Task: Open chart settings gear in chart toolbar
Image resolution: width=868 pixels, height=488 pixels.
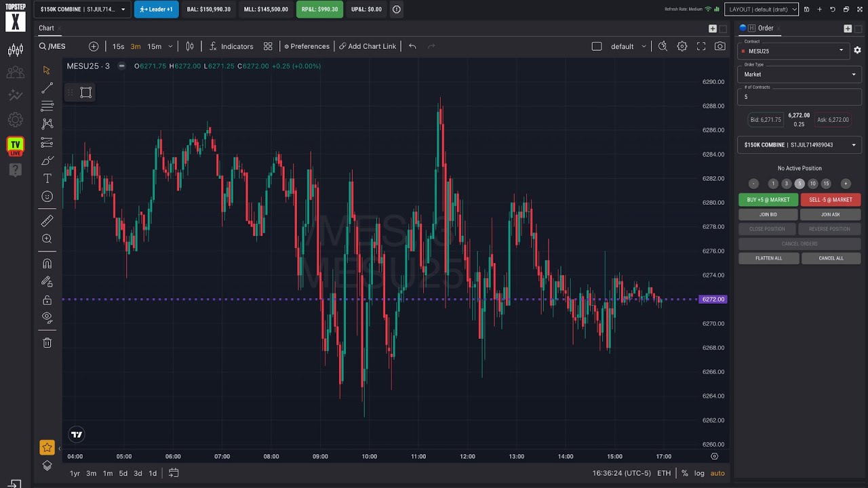Action: tap(682, 46)
